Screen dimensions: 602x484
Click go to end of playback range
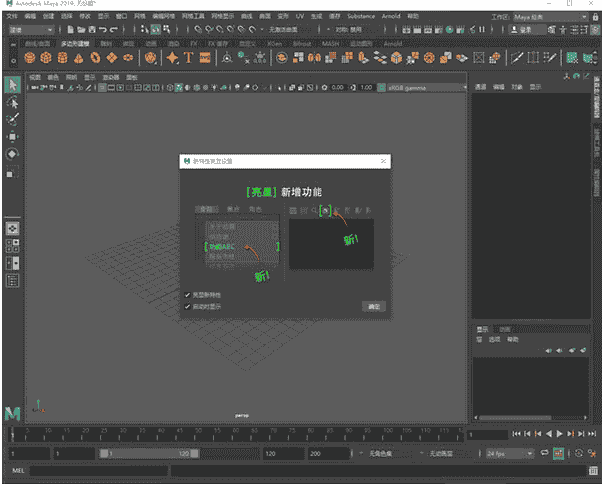[x=592, y=434]
